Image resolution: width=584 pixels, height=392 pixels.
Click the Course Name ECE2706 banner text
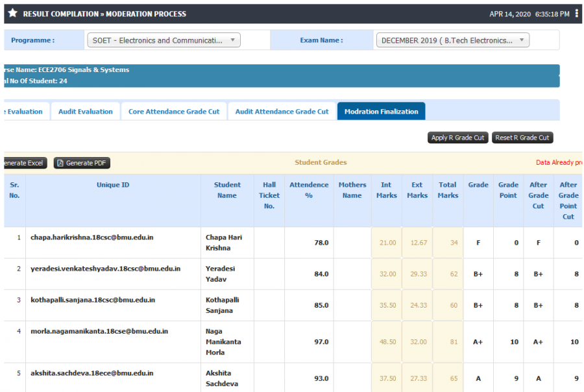click(67, 69)
